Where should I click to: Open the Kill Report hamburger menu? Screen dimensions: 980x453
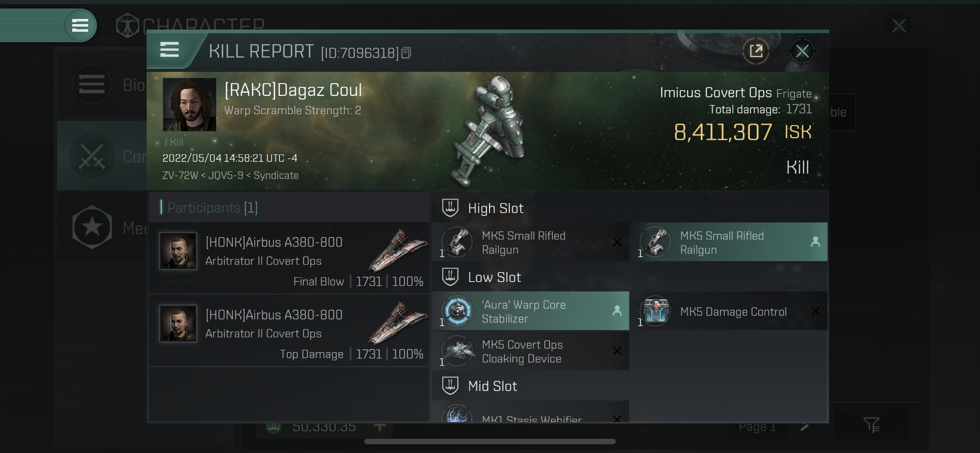(x=170, y=50)
